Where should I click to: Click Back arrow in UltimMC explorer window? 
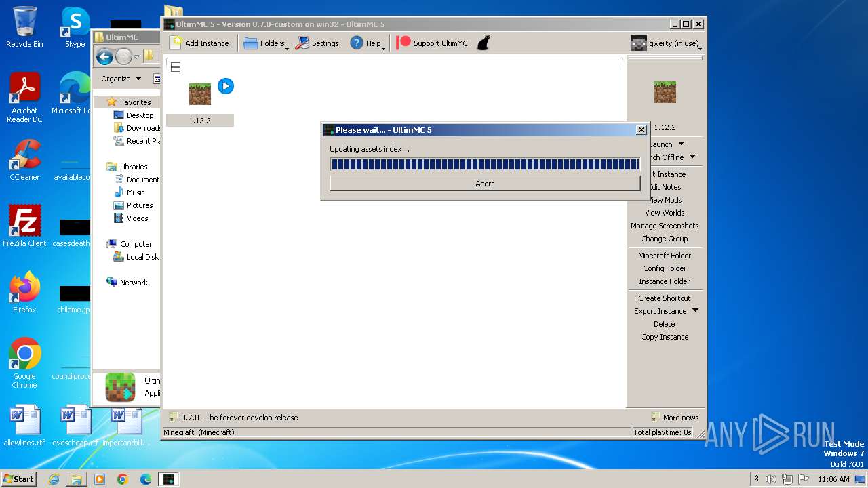pyautogui.click(x=104, y=57)
